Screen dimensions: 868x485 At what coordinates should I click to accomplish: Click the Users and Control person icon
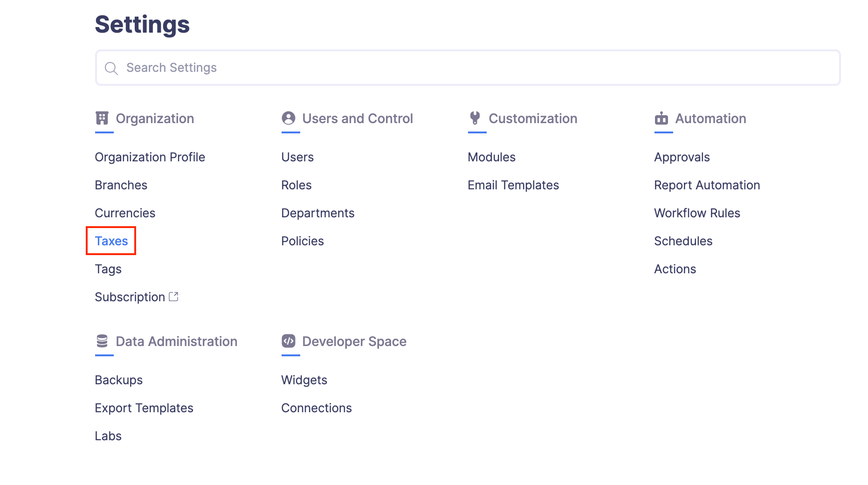tap(289, 118)
